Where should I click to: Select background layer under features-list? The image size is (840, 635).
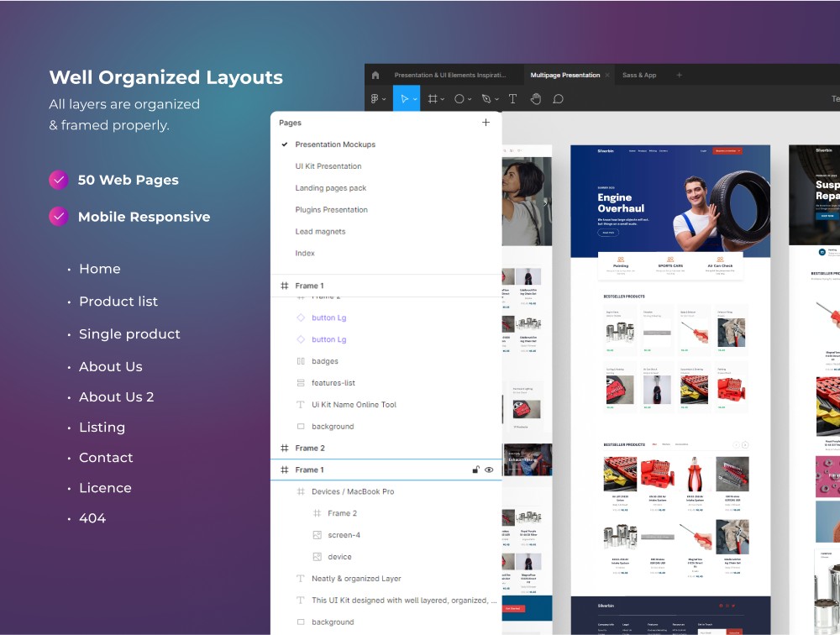pyautogui.click(x=333, y=427)
